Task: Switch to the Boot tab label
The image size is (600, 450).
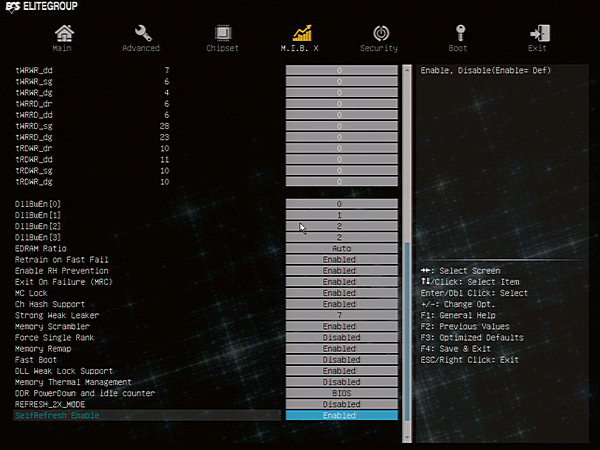Action: (458, 48)
